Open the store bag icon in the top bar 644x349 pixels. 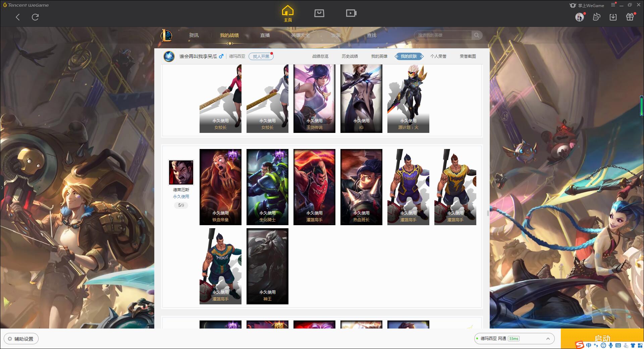pyautogui.click(x=319, y=13)
